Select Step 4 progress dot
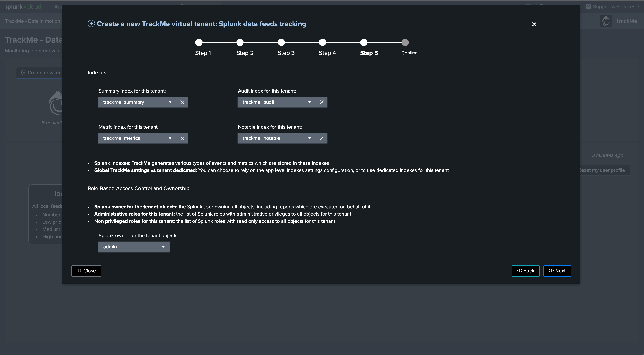Screen dimensions: 644x355 [323, 42]
